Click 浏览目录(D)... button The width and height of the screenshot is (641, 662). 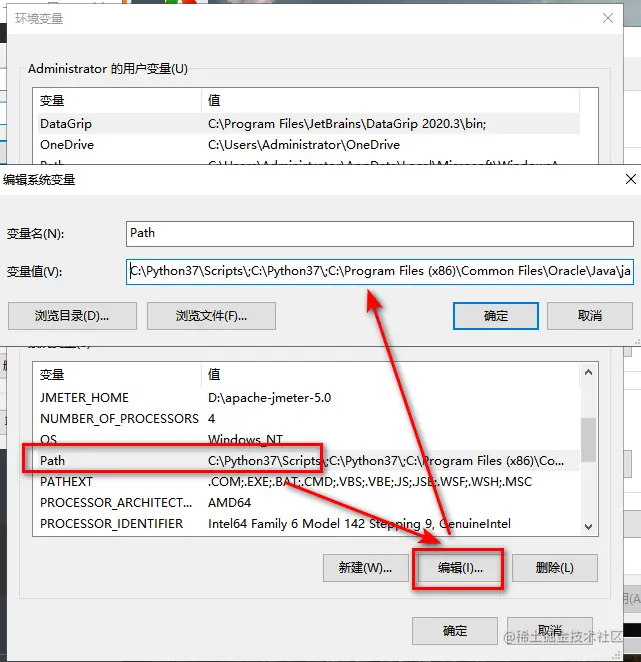pyautogui.click(x=72, y=316)
